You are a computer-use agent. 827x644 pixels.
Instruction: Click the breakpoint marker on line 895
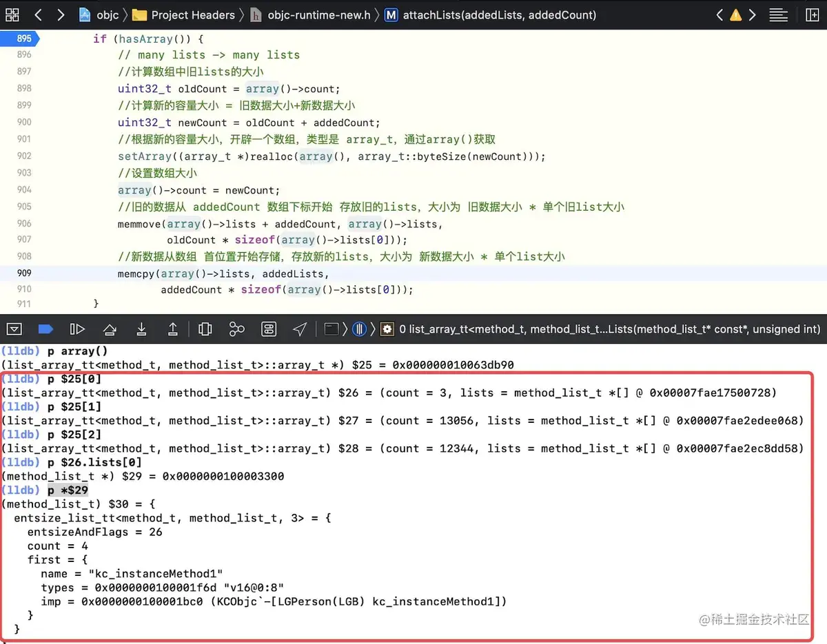(21, 39)
